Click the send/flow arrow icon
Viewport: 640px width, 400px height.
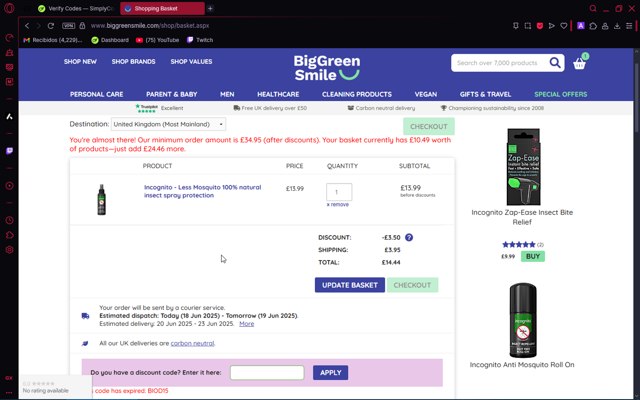click(x=551, y=26)
